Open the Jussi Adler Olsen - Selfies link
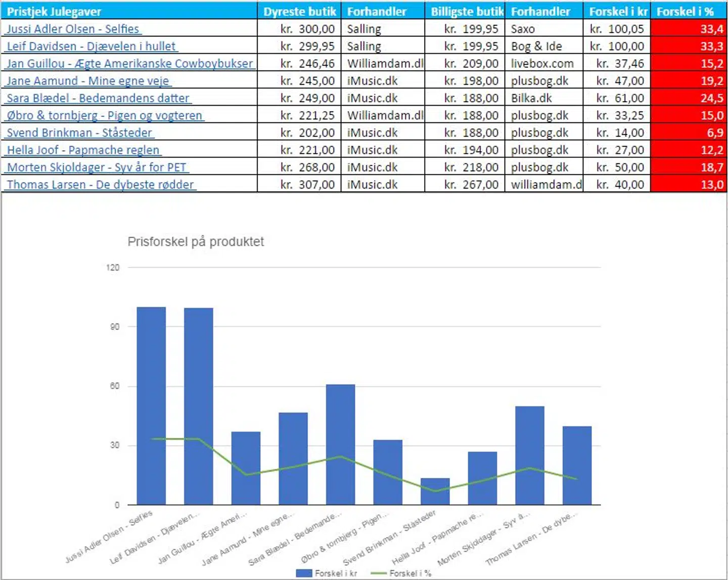 coord(73,29)
